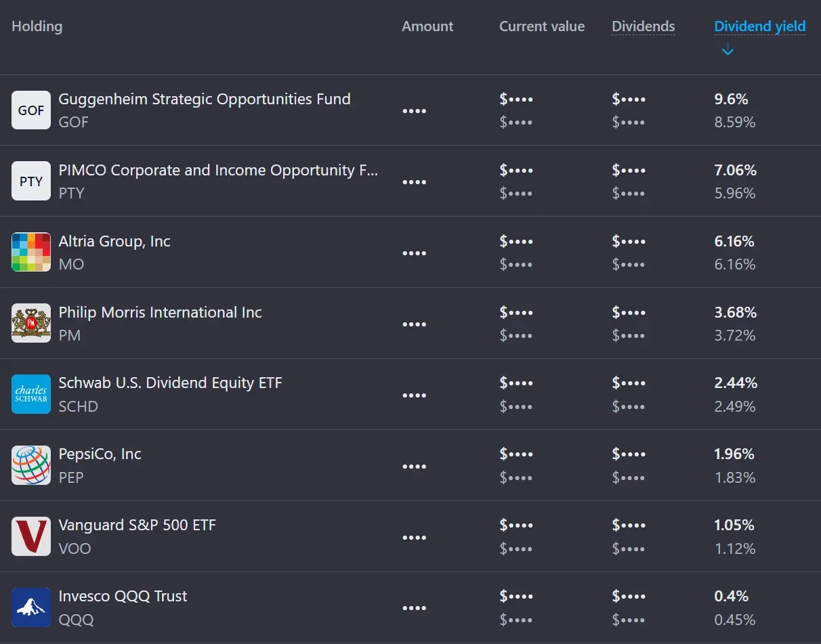This screenshot has width=821, height=644.
Task: Click the hidden amount in the GOF row
Action: (415, 111)
